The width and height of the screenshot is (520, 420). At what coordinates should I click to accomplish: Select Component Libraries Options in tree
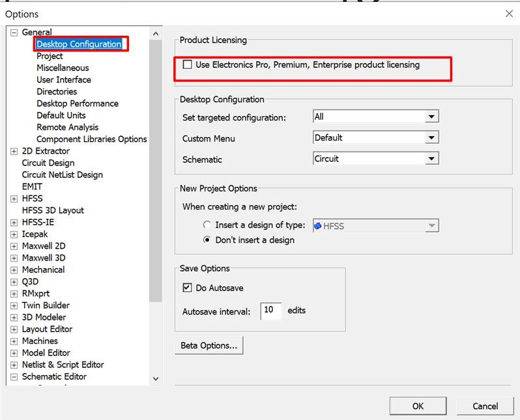pyautogui.click(x=91, y=139)
